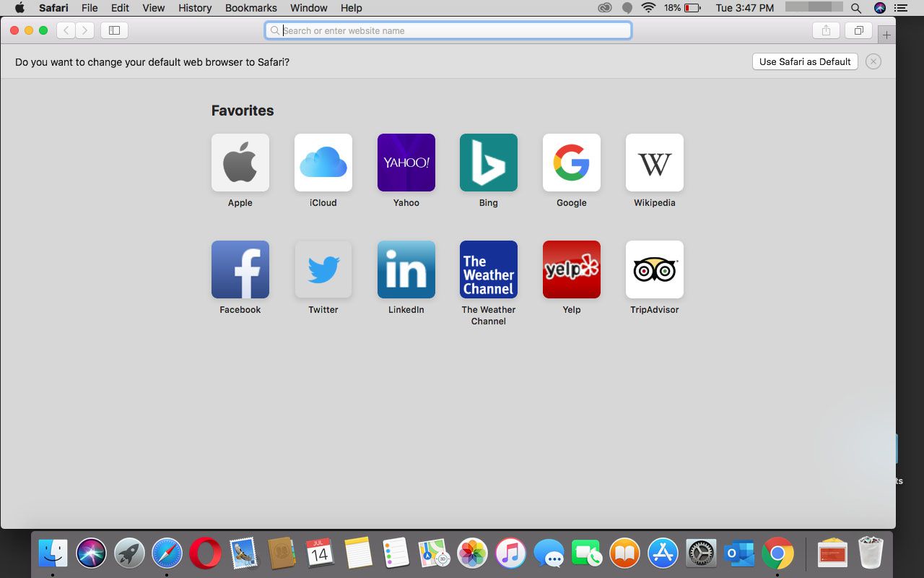Open the TripAdvisor favorite tile

(655, 269)
